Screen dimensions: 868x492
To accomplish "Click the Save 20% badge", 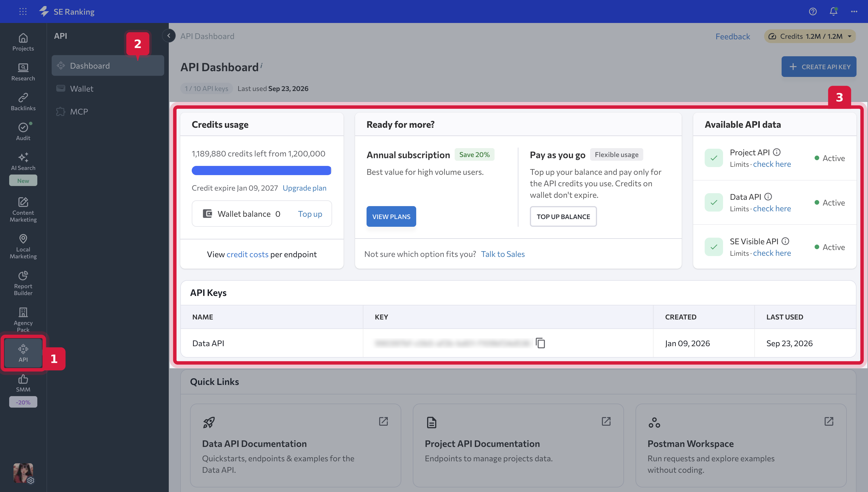I will [x=474, y=154].
